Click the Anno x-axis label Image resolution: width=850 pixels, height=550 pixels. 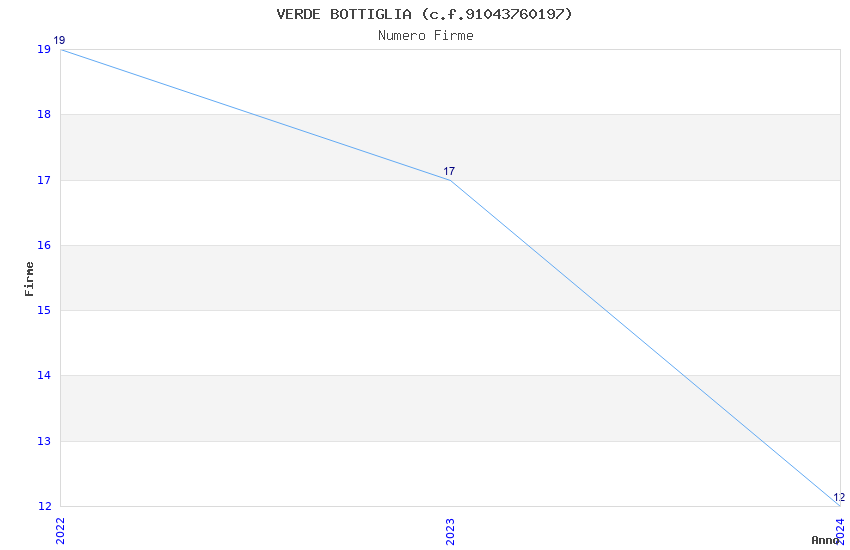[x=825, y=540]
